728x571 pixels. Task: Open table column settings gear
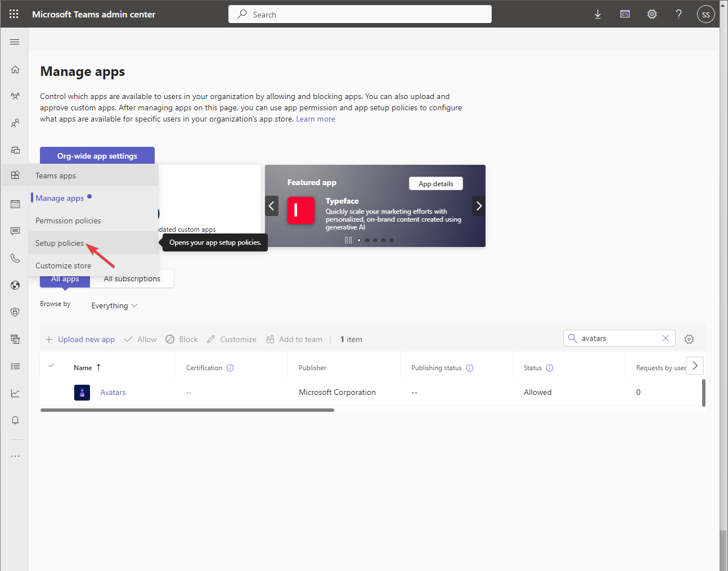(x=689, y=339)
